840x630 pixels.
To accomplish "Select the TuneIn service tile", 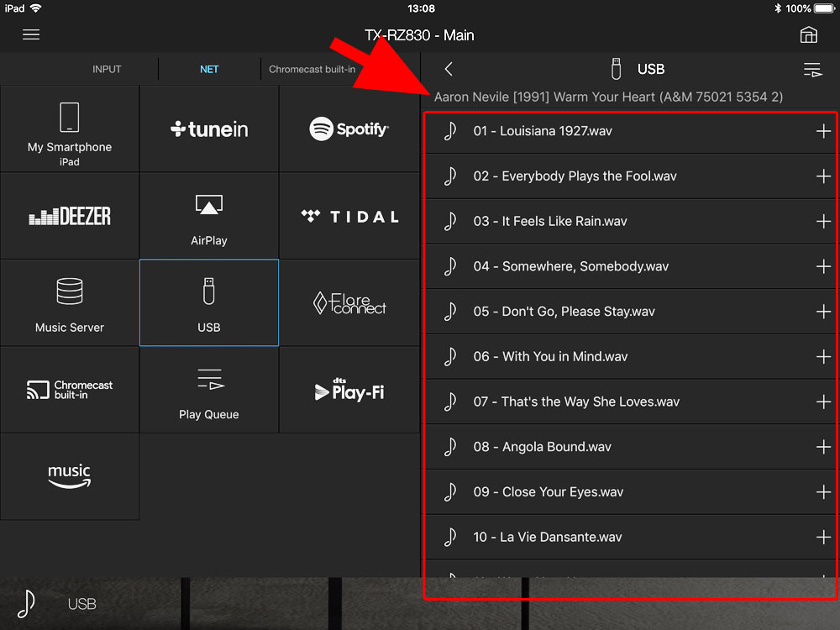I will [209, 129].
